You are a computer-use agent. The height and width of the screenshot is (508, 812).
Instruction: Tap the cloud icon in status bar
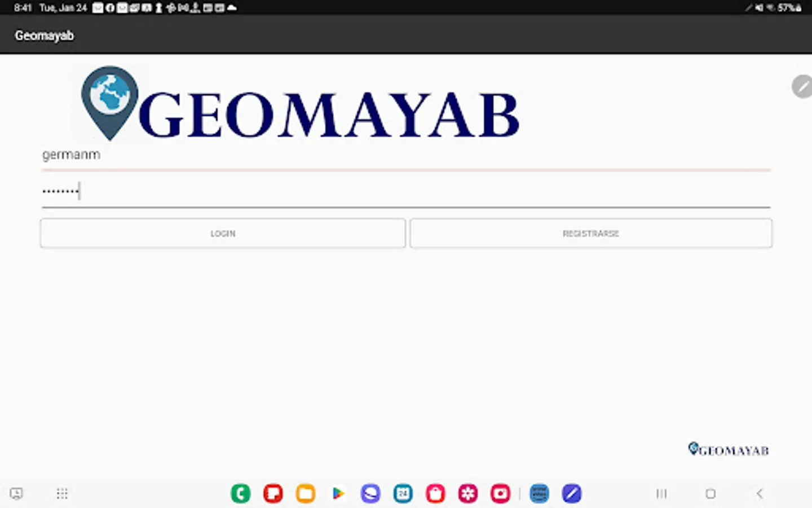(x=232, y=8)
